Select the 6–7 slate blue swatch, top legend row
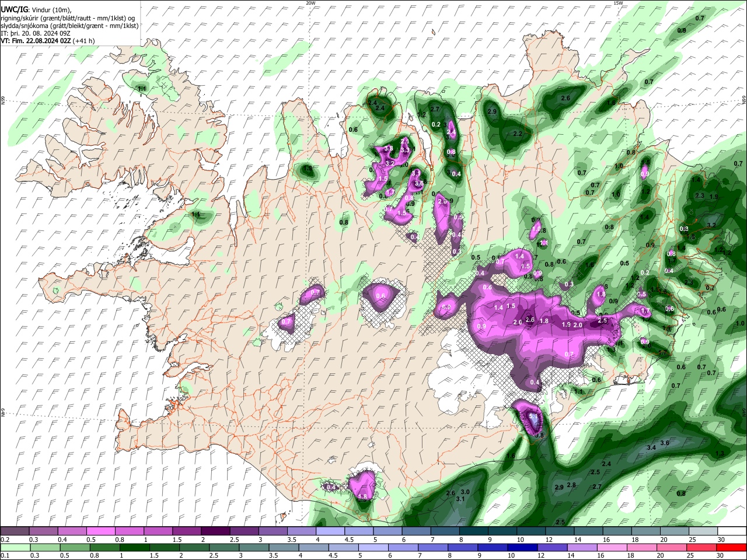Screen dimensions: 747x560 [x=416, y=531]
